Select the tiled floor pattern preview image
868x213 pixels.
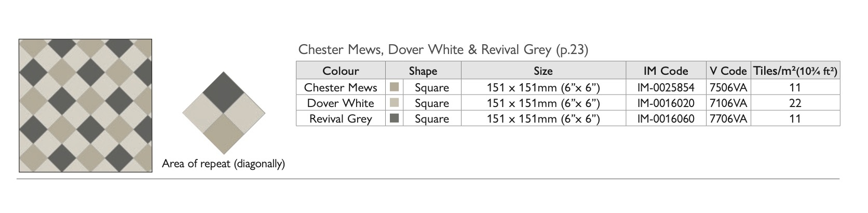(x=86, y=105)
